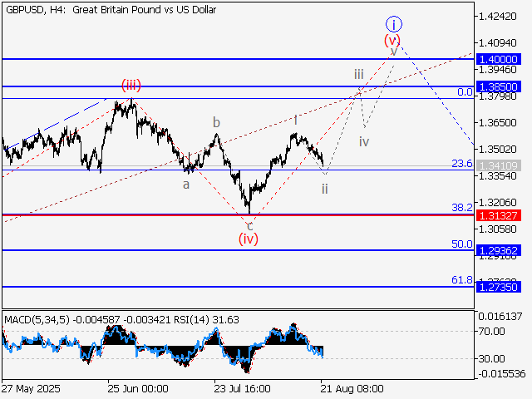Select the 38.2 Fibonacci retracement label
The height and width of the screenshot is (399, 532).
(462, 207)
